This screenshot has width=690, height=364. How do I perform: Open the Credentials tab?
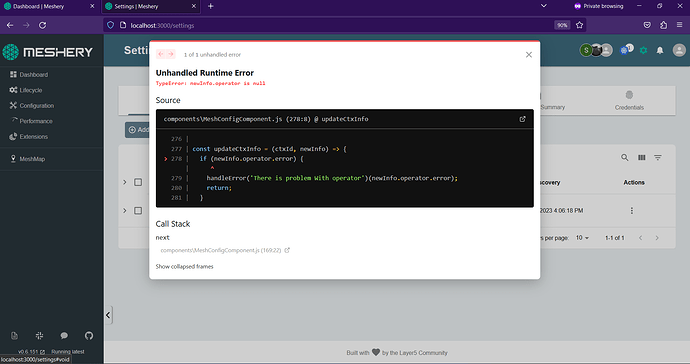(x=629, y=100)
